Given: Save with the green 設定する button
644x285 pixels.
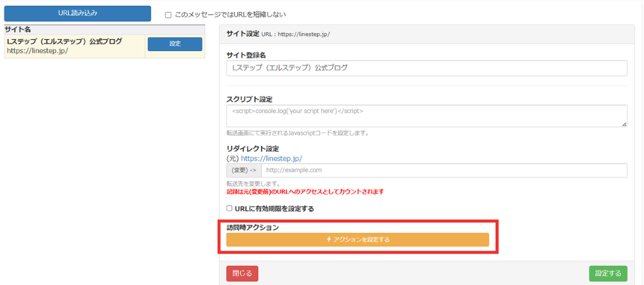Looking at the screenshot, I should (608, 273).
